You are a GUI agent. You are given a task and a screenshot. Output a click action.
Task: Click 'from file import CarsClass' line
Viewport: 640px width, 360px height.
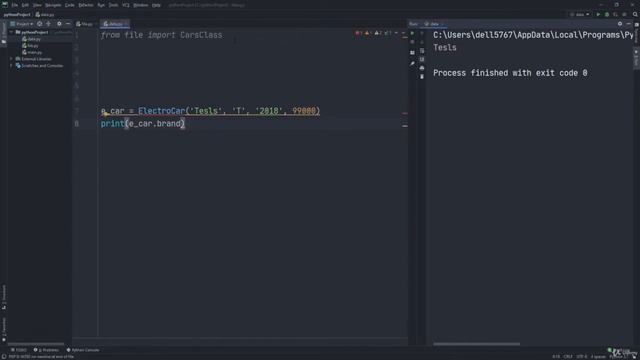[162, 35]
